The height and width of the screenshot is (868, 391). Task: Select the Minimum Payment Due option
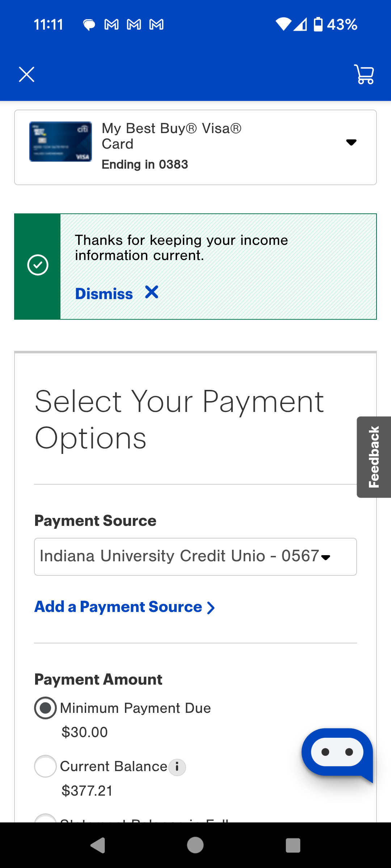45,708
